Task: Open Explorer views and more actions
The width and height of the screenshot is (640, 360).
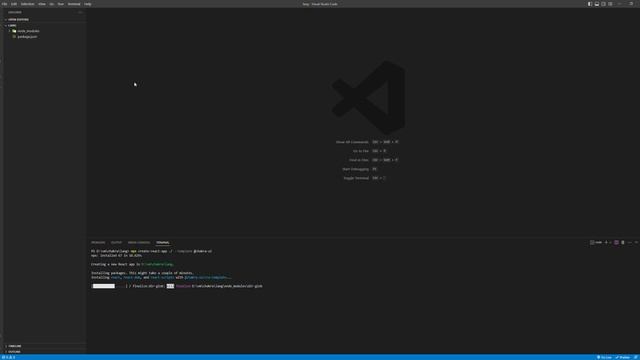Action: [x=80, y=12]
